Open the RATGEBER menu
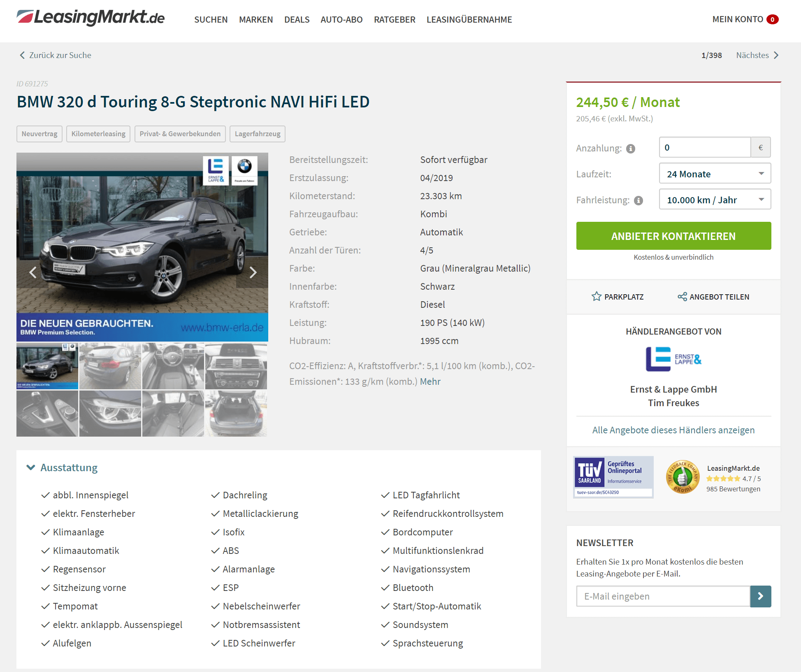The image size is (801, 672). point(395,20)
